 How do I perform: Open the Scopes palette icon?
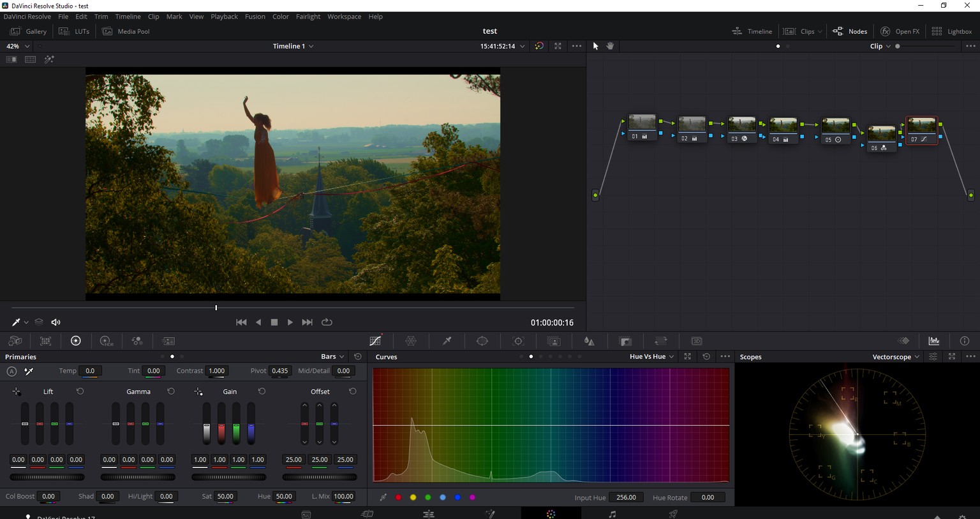pos(934,341)
